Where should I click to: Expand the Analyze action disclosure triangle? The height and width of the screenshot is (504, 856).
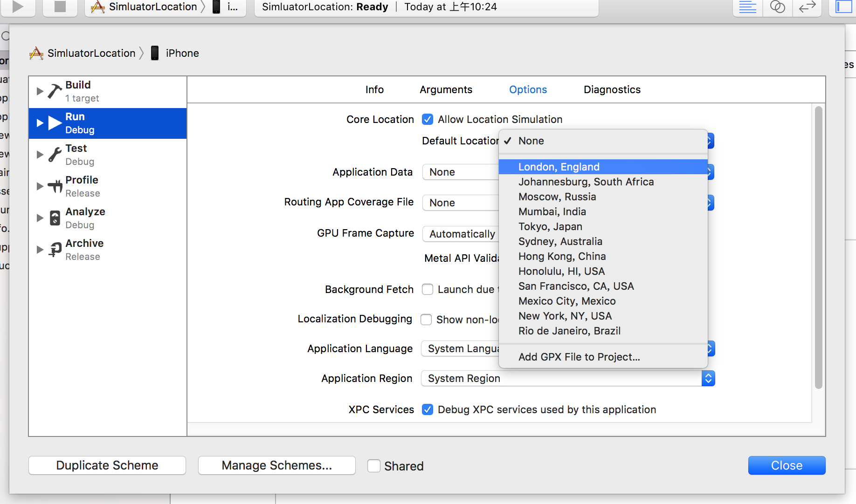[x=40, y=218]
